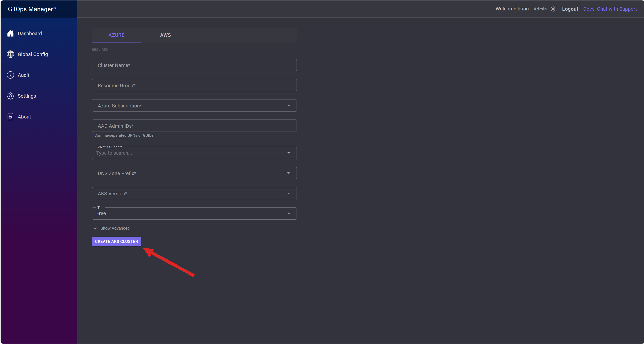Click the CREATE AKS CLUSTER button

coord(116,242)
